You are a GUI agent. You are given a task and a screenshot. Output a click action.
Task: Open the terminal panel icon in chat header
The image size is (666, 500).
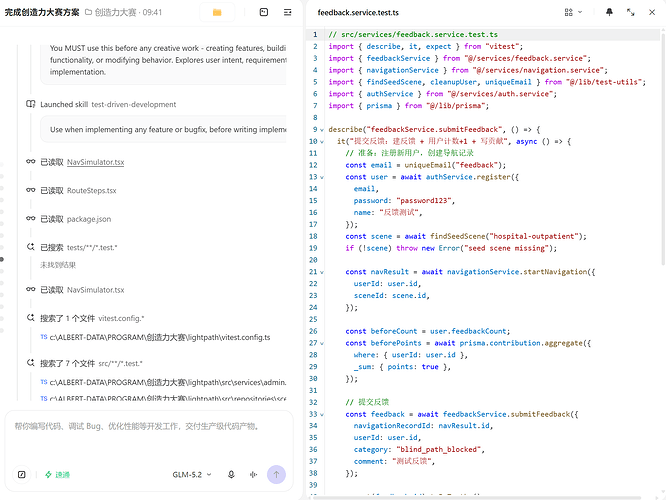click(264, 12)
